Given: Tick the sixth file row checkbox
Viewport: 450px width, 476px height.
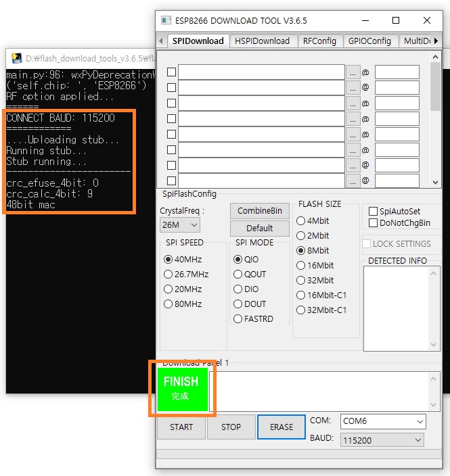Looking at the screenshot, I should click(171, 149).
